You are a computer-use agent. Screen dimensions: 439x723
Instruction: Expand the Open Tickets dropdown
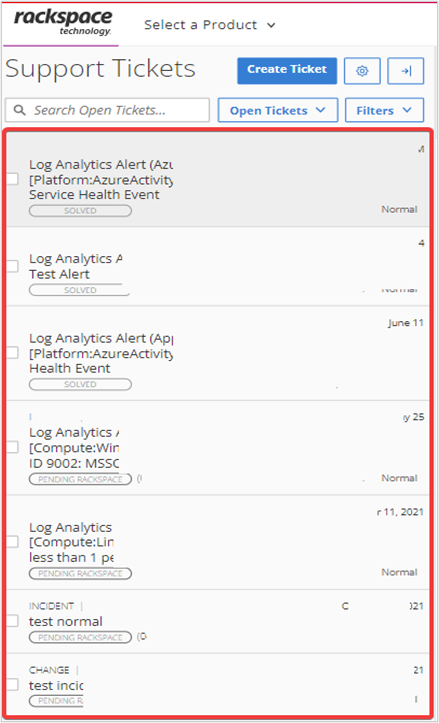coord(278,110)
